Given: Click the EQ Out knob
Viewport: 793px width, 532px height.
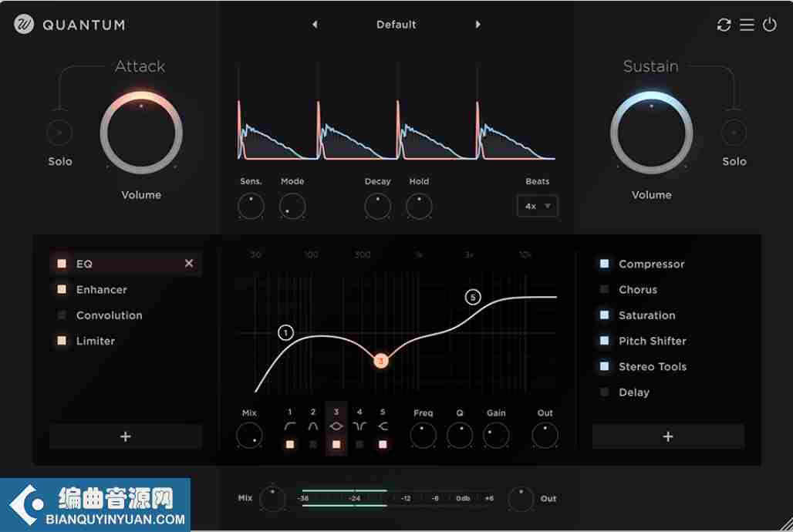Looking at the screenshot, I should tap(545, 436).
